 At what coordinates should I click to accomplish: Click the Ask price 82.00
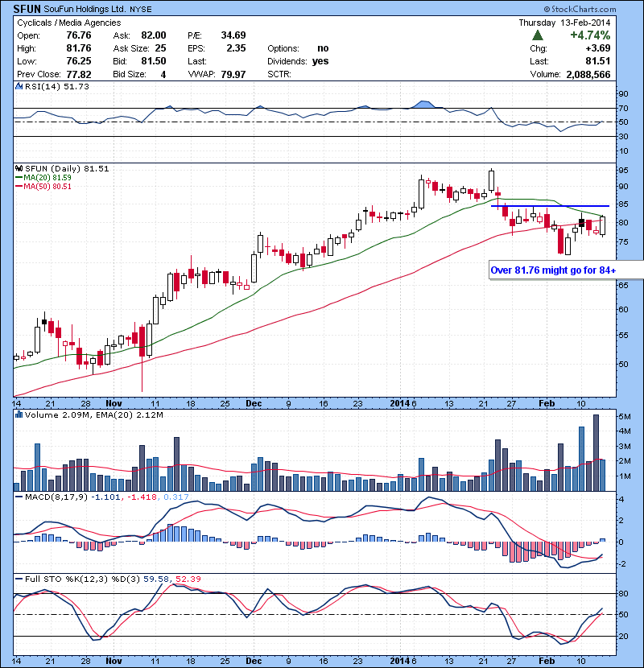[x=154, y=35]
